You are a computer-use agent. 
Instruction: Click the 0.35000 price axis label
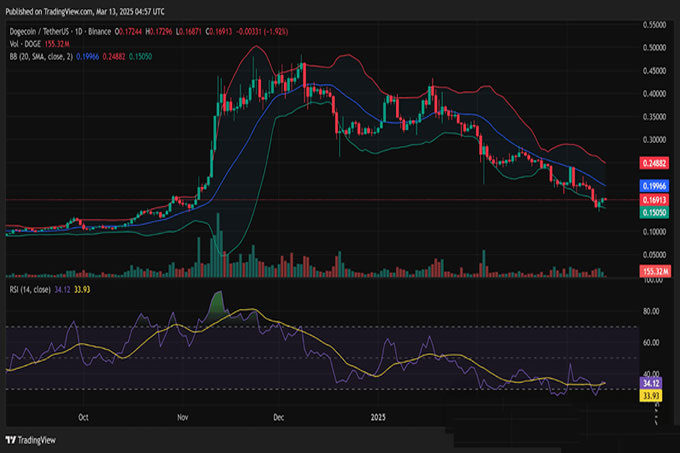pos(654,117)
